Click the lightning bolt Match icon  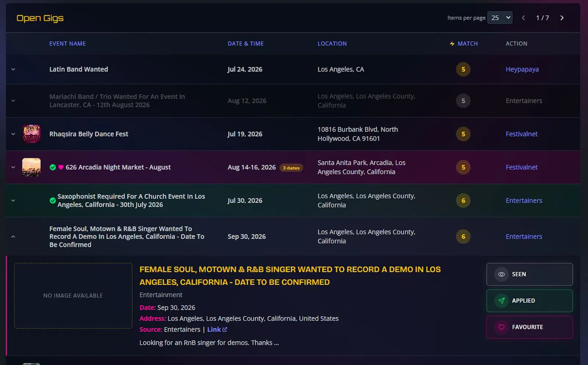(452, 43)
